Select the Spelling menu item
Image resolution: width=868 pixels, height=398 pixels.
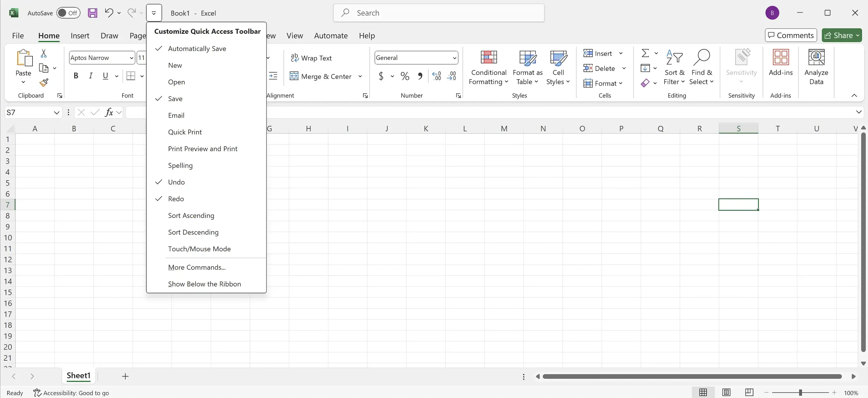click(180, 165)
